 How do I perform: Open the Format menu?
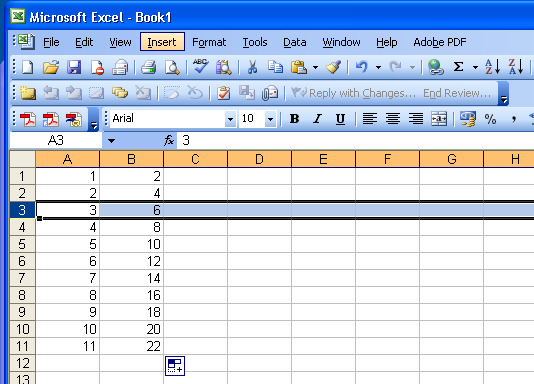coord(209,42)
